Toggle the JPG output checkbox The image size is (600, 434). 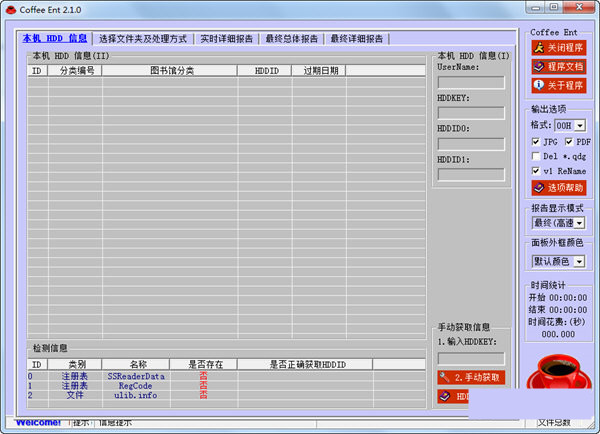537,142
